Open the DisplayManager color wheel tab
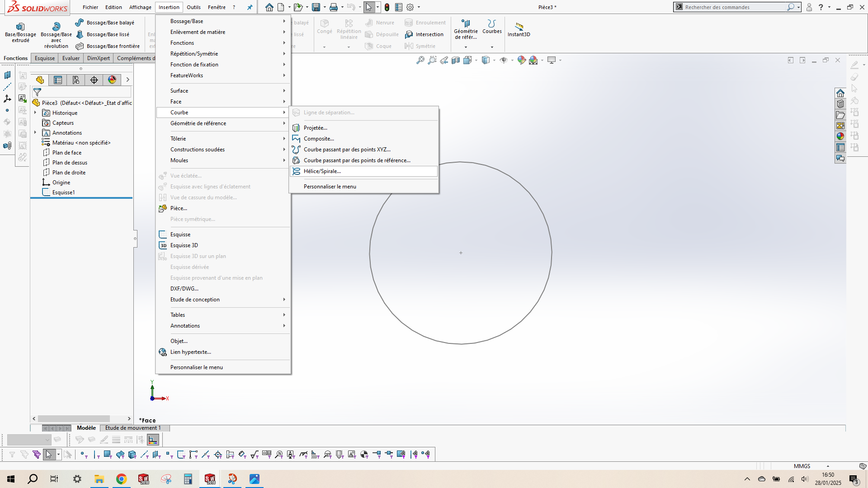This screenshot has width=868, height=488. click(x=112, y=80)
